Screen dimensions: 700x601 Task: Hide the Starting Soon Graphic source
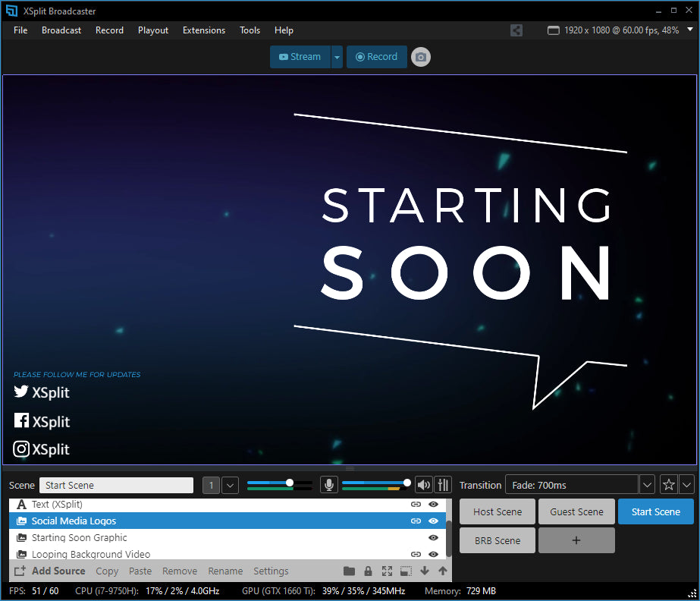tap(434, 538)
